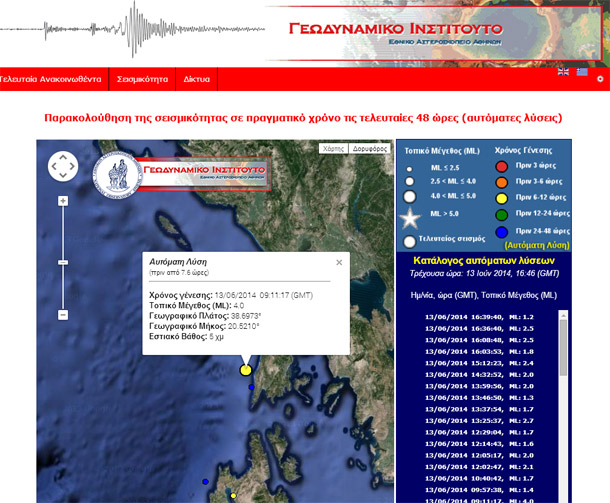Click the catalog list scrollbar thumb
The image size is (610, 503).
(563, 348)
